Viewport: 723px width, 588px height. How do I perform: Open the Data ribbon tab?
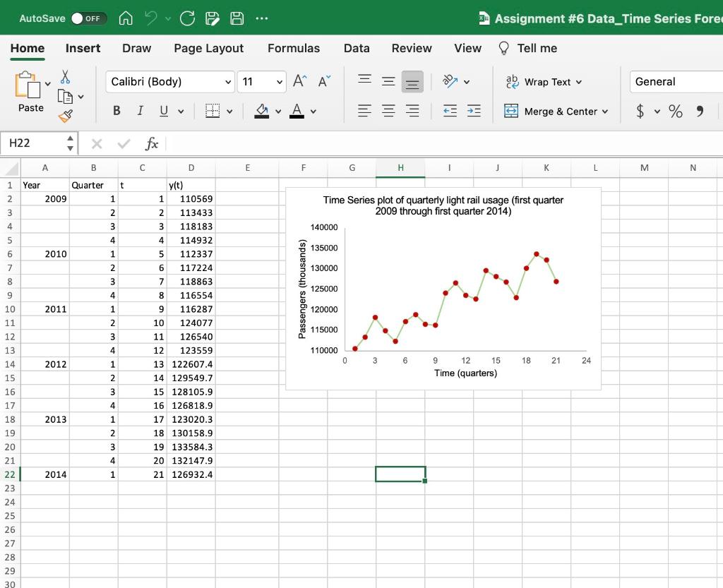tap(357, 48)
